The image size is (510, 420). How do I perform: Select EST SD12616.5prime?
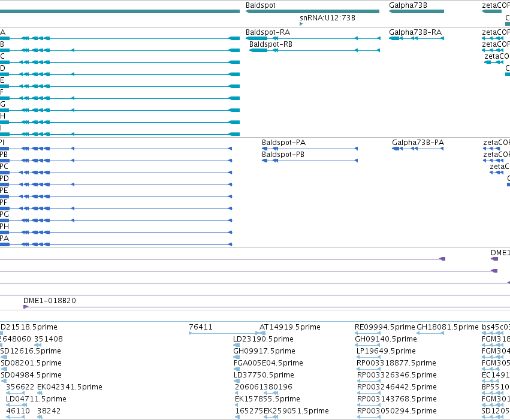point(31,350)
